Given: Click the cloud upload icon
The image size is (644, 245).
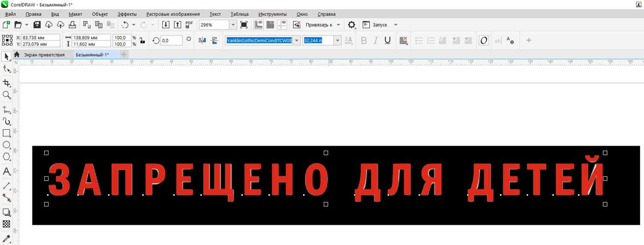Looking at the screenshot, I should pyautogui.click(x=61, y=25).
